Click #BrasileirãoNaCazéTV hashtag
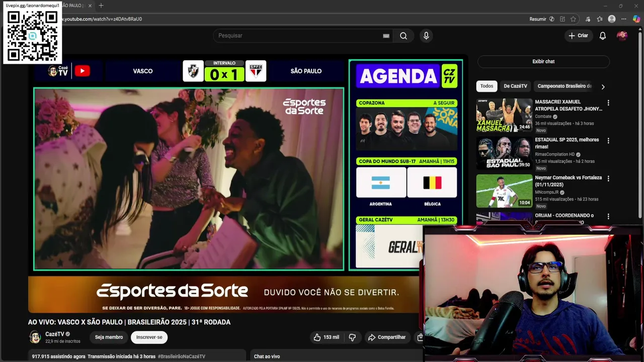This screenshot has width=644, height=362. point(181,356)
